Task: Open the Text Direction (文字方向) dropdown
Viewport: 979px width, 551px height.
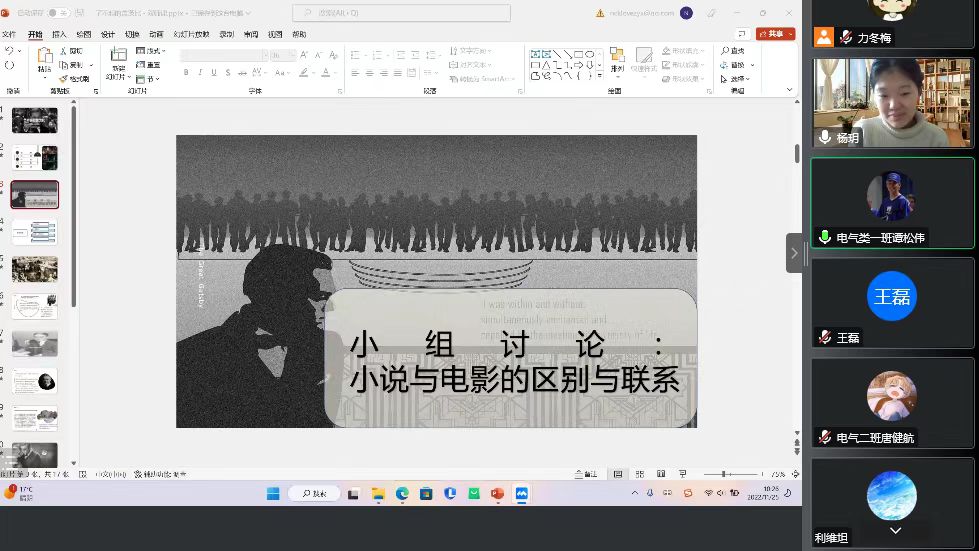Action: pyautogui.click(x=471, y=51)
